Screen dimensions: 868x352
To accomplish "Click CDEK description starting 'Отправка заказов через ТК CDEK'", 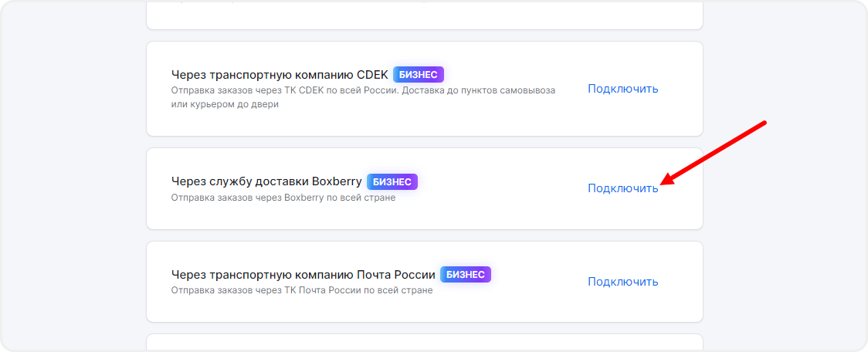I will click(363, 90).
